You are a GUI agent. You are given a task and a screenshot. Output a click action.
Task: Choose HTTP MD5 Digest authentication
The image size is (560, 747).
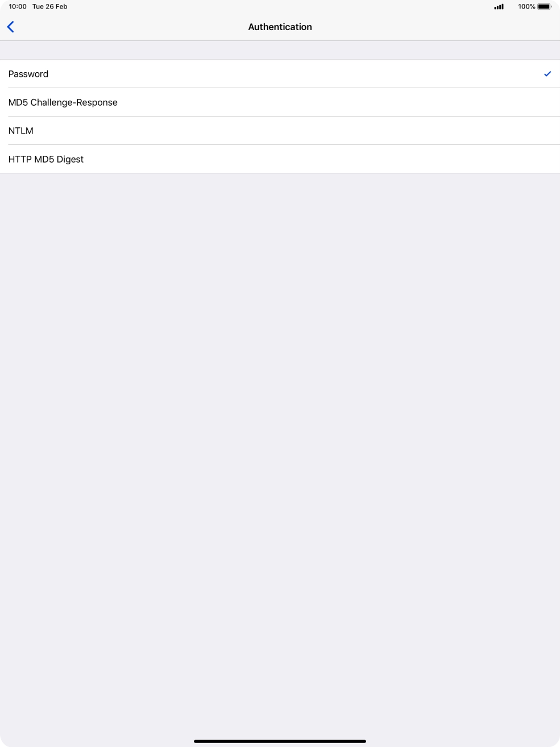(280, 159)
